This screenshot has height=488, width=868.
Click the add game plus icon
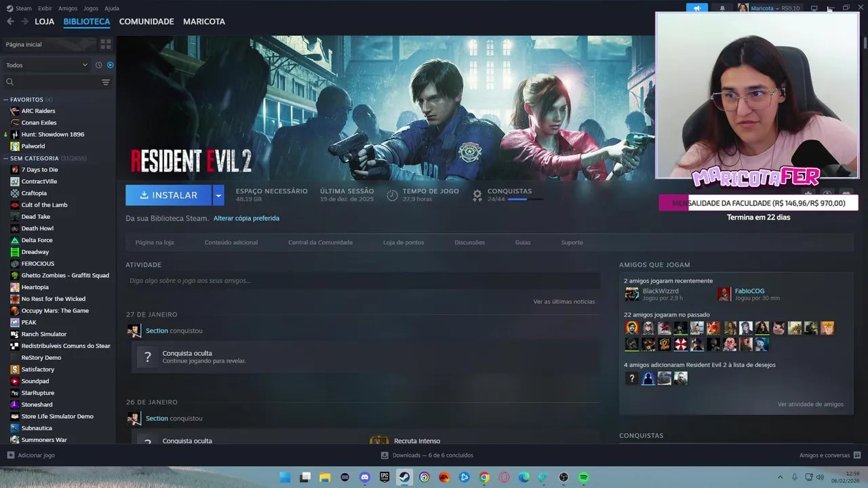click(x=10, y=455)
